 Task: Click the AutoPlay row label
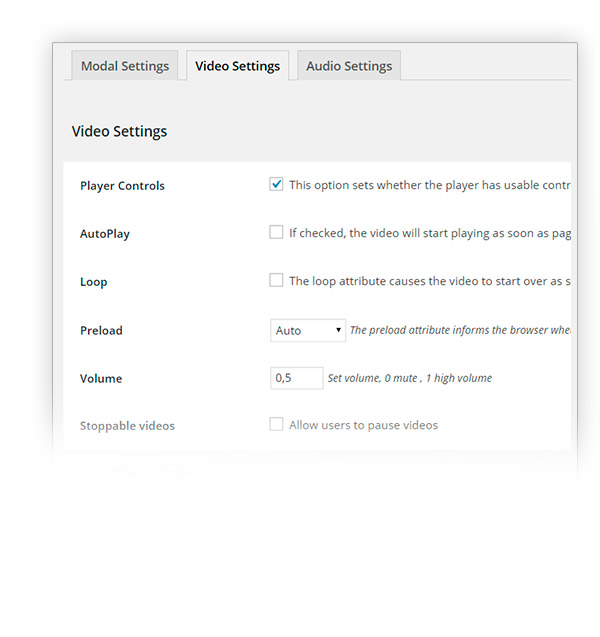pos(105,234)
